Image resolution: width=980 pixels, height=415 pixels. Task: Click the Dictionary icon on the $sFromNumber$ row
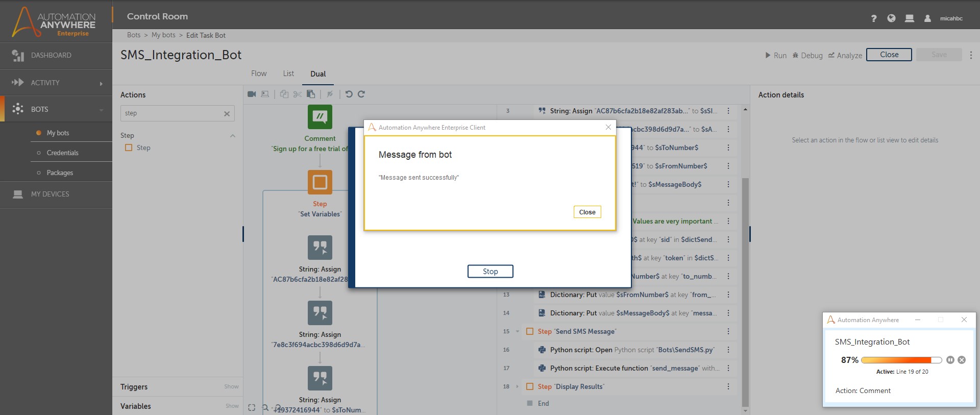[x=542, y=295]
